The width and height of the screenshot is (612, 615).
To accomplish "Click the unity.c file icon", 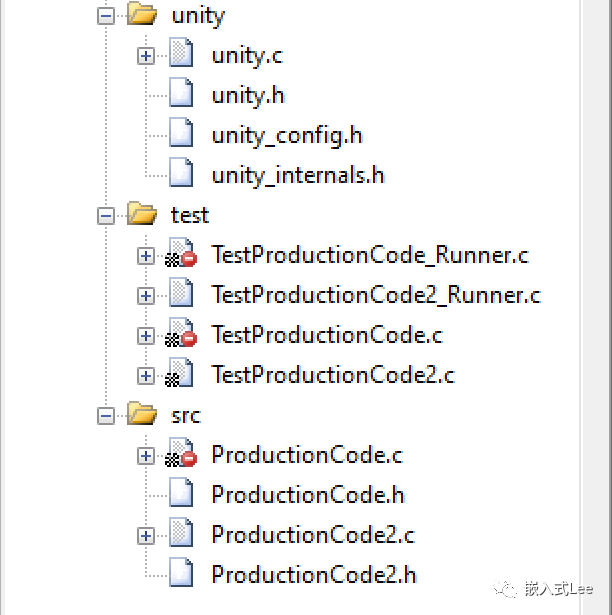I will click(181, 55).
